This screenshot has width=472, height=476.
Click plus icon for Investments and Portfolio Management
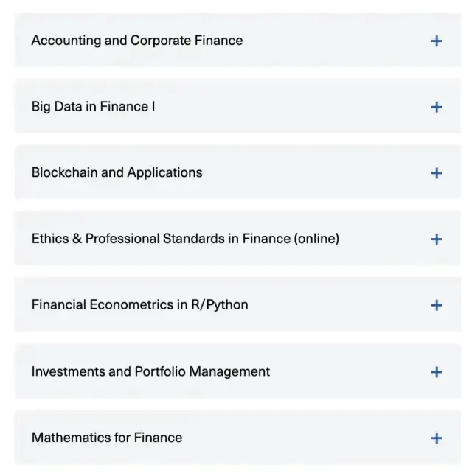point(437,371)
